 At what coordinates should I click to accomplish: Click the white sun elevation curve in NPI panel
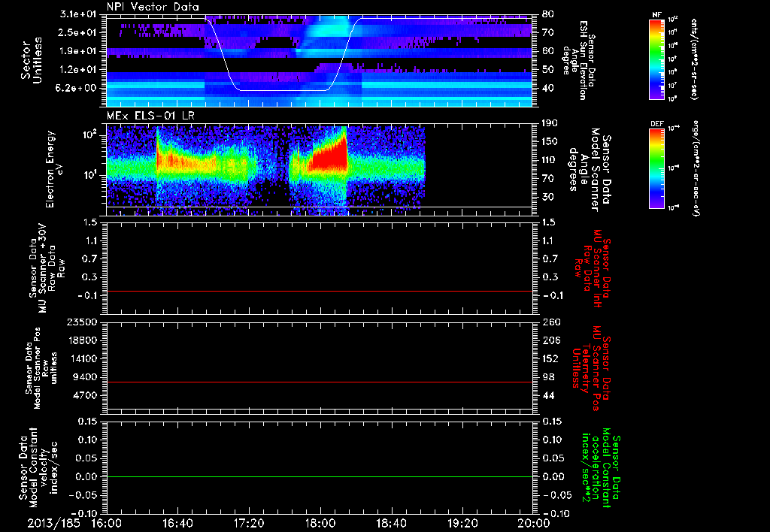[283, 90]
